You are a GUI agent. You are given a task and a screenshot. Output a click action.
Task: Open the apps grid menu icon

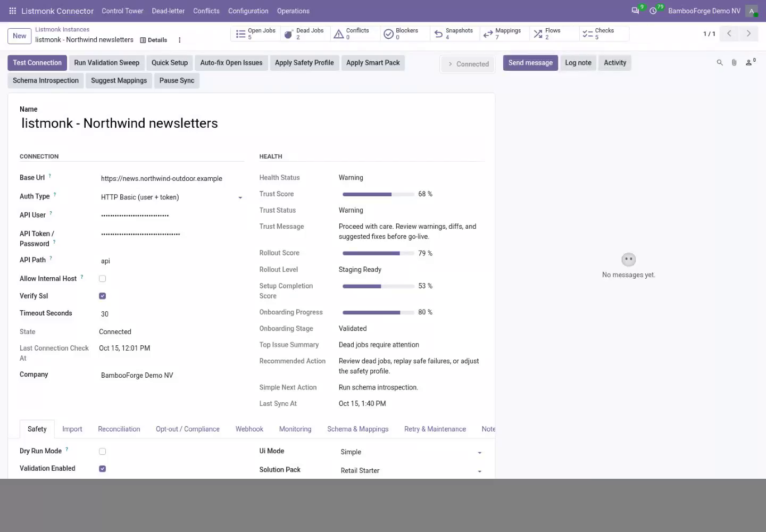point(13,11)
